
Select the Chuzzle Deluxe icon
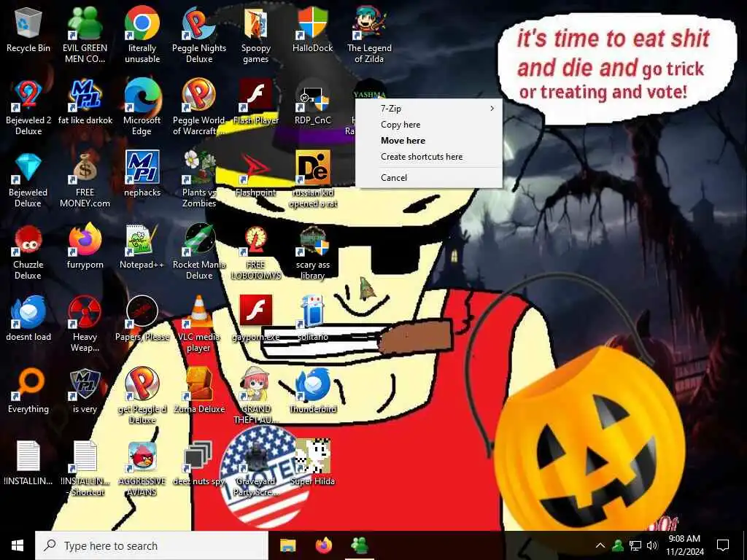(x=28, y=241)
